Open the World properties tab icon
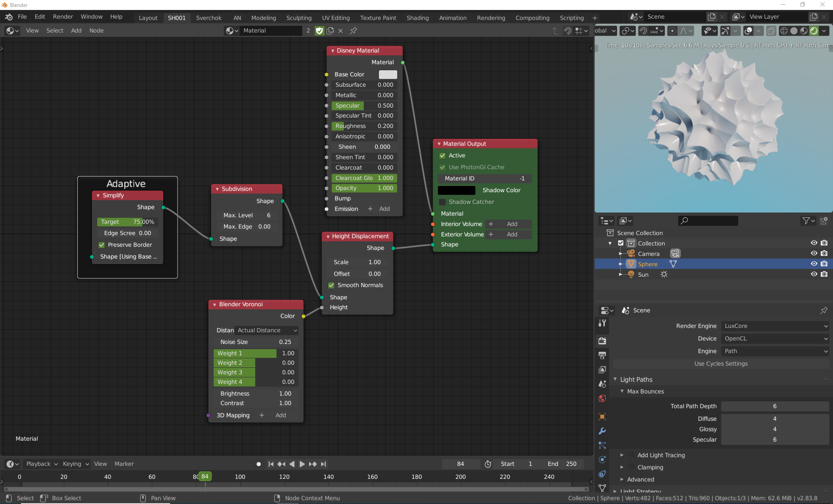This screenshot has height=504, width=833. tap(602, 399)
